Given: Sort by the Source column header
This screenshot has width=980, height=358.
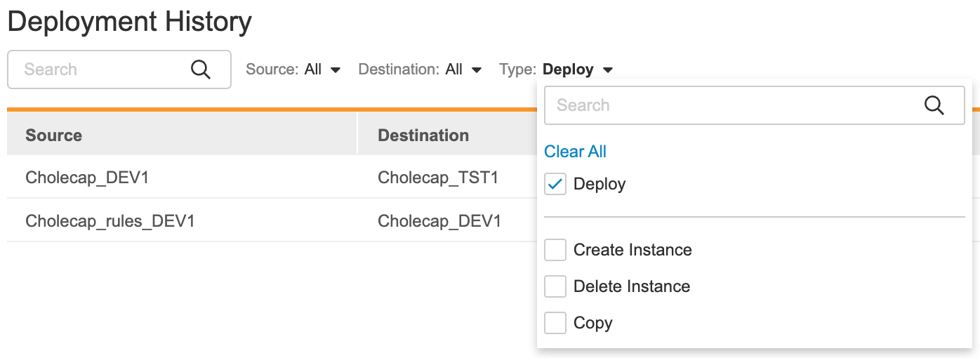Looking at the screenshot, I should (x=54, y=135).
